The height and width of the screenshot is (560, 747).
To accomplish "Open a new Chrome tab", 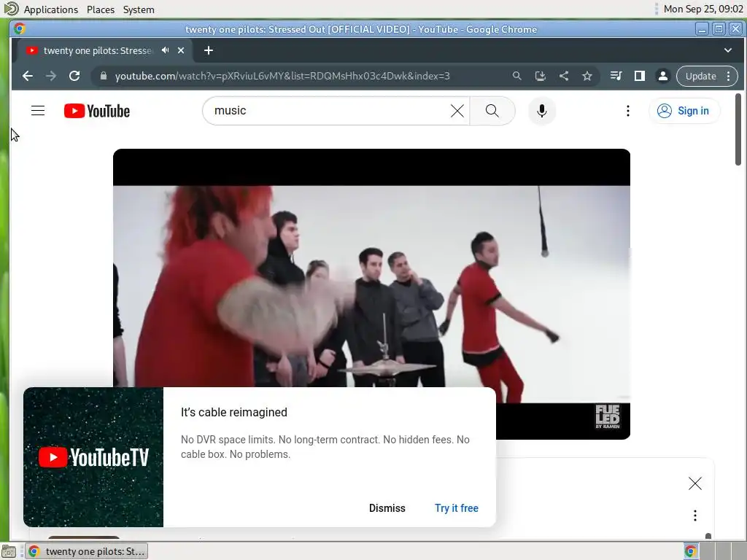I will 209,50.
